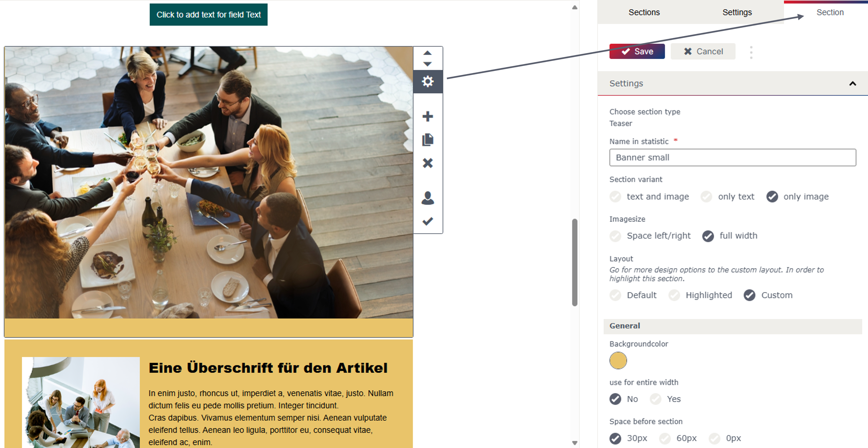
Task: Click scrollbar up arrow in preview
Action: pyautogui.click(x=574, y=7)
